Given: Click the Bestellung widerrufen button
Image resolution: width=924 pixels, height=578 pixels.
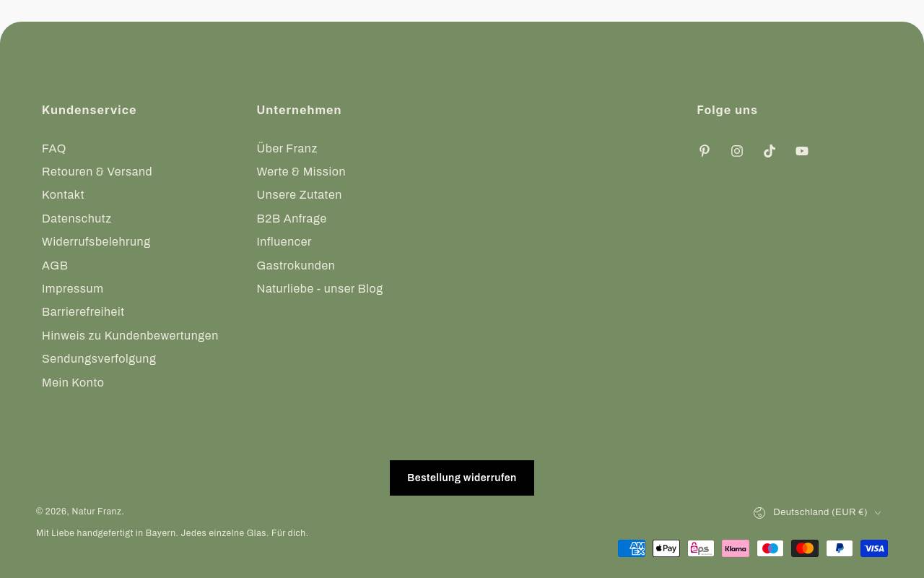Looking at the screenshot, I should pyautogui.click(x=462, y=478).
